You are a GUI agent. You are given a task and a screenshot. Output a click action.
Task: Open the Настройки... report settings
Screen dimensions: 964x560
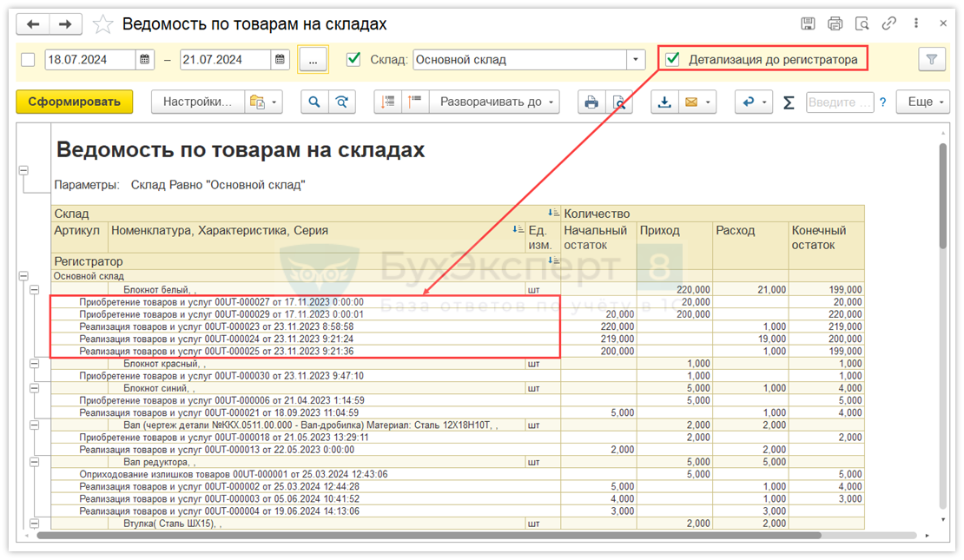198,102
